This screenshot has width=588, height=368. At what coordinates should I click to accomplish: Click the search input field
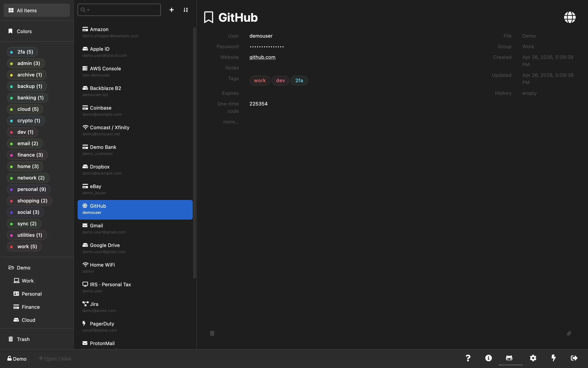tap(119, 10)
